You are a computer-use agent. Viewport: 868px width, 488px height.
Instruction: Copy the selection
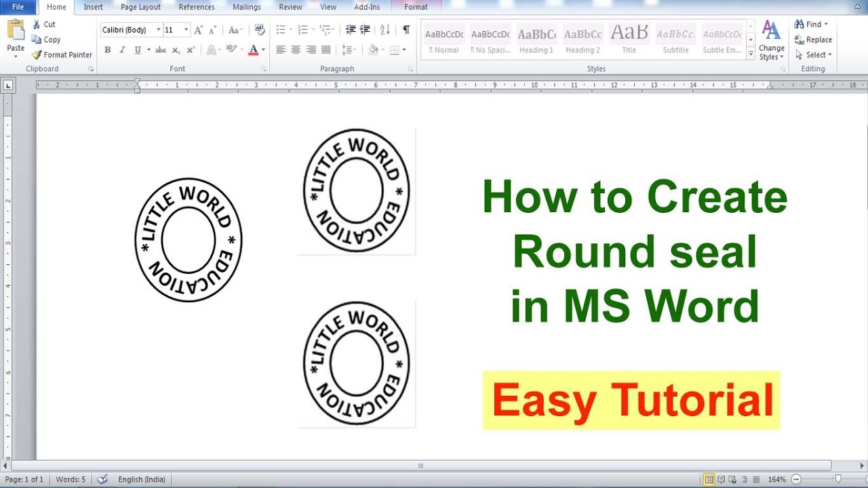[46, 39]
